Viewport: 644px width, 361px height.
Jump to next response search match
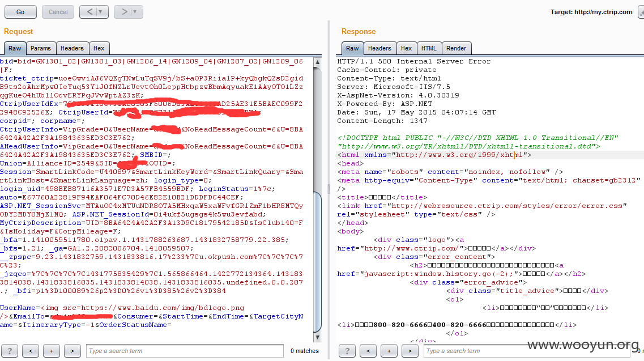tap(410, 351)
